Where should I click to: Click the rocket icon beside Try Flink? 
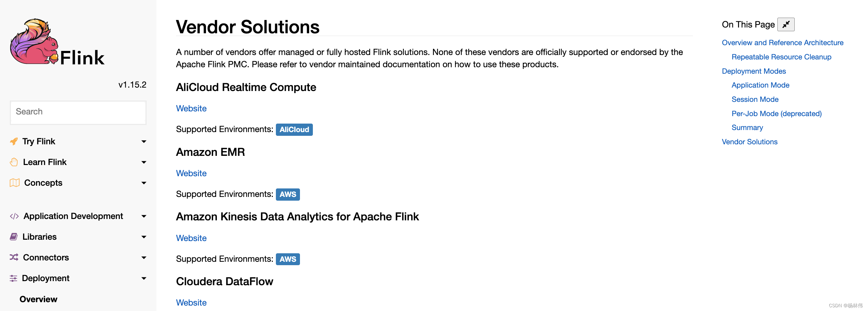point(14,141)
